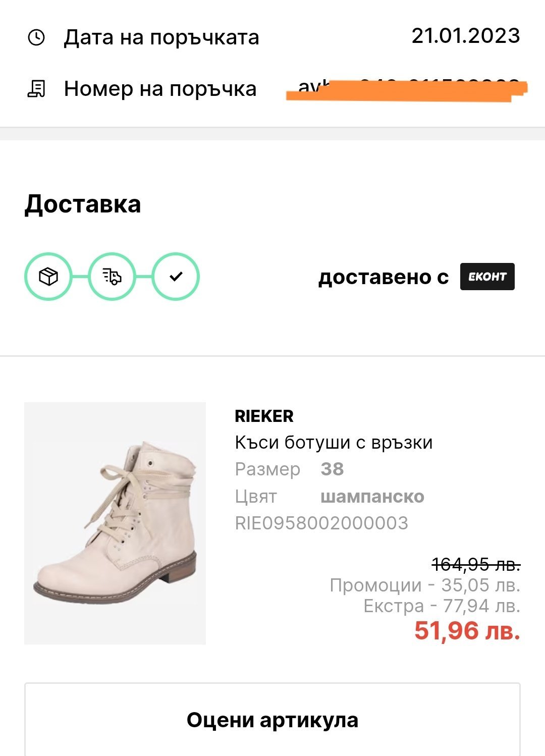Tap the checkmark delivered step icon
This screenshot has width=545, height=756.
(x=176, y=277)
